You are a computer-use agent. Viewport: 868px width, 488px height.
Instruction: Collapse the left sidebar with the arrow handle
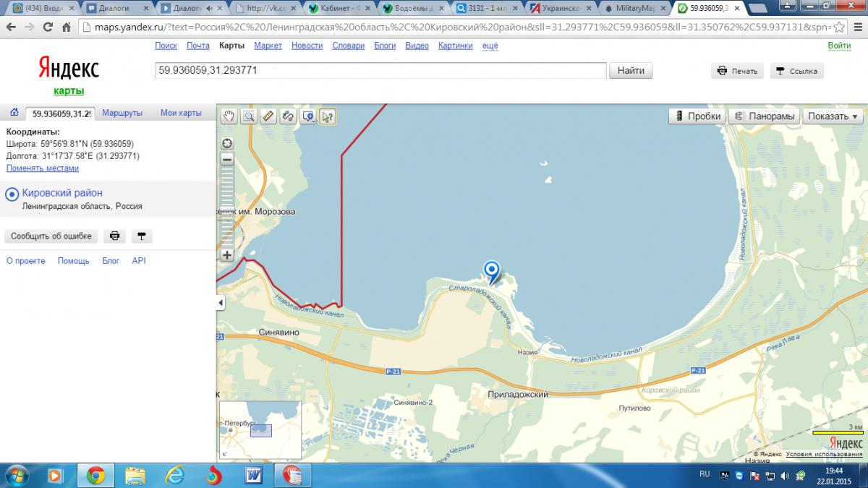tap(220, 302)
